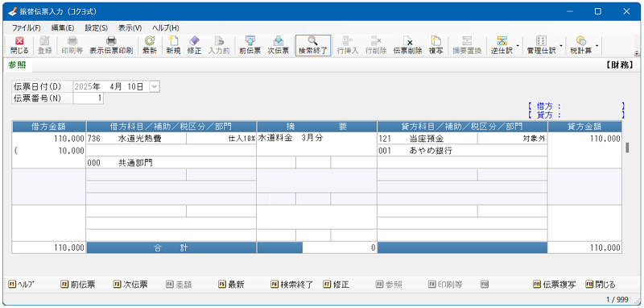Image resolution: width=644 pixels, height=308 pixels.
Task: Click the 仕入10% tax category cell
Action: pyautogui.click(x=221, y=139)
